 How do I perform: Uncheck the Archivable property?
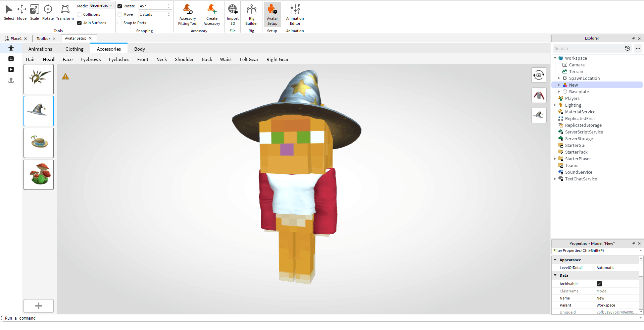tap(599, 284)
